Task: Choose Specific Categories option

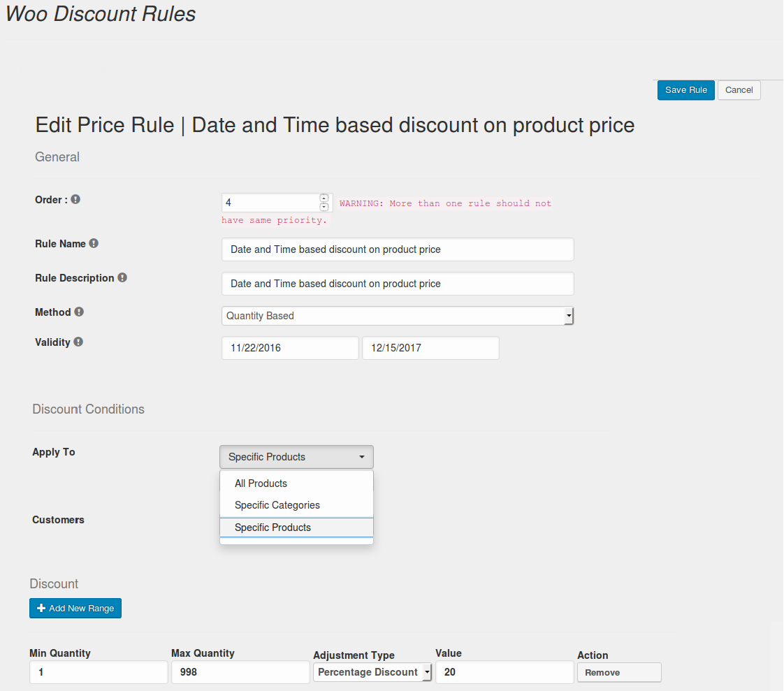Action: click(277, 505)
